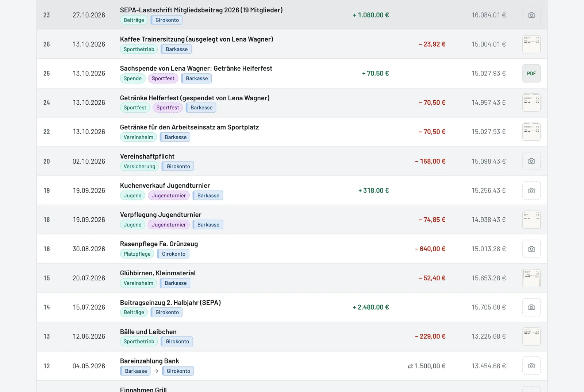Select amount – 640,00 € on Rasenpflege row

coord(430,249)
